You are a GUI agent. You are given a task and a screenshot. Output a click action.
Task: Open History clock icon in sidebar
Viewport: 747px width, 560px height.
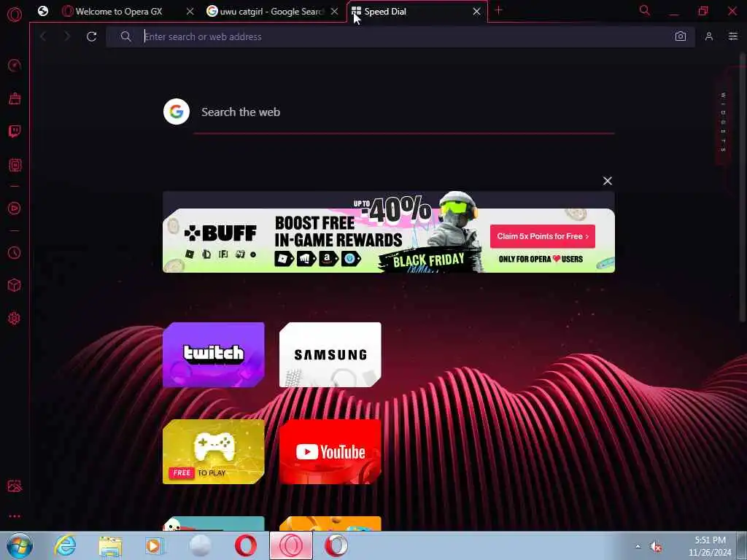click(x=15, y=252)
